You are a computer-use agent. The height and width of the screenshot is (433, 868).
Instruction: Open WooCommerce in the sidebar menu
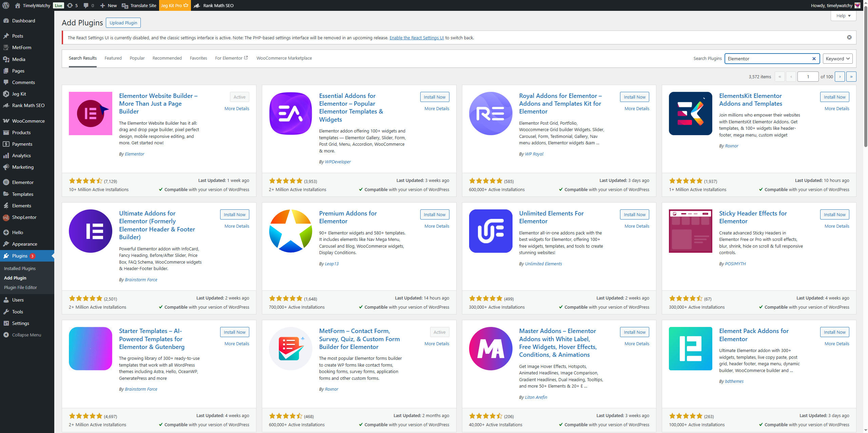[x=28, y=121]
